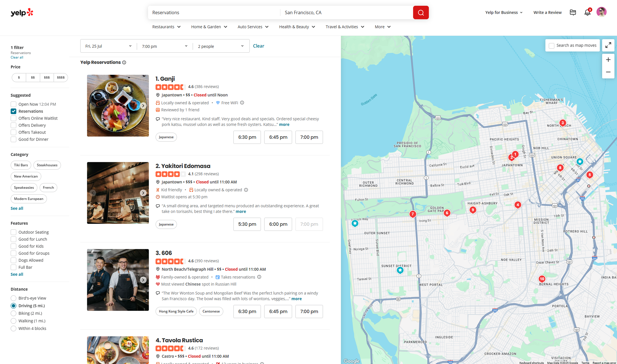Click the red search magnifier button
This screenshot has width=617, height=364.
tap(421, 13)
